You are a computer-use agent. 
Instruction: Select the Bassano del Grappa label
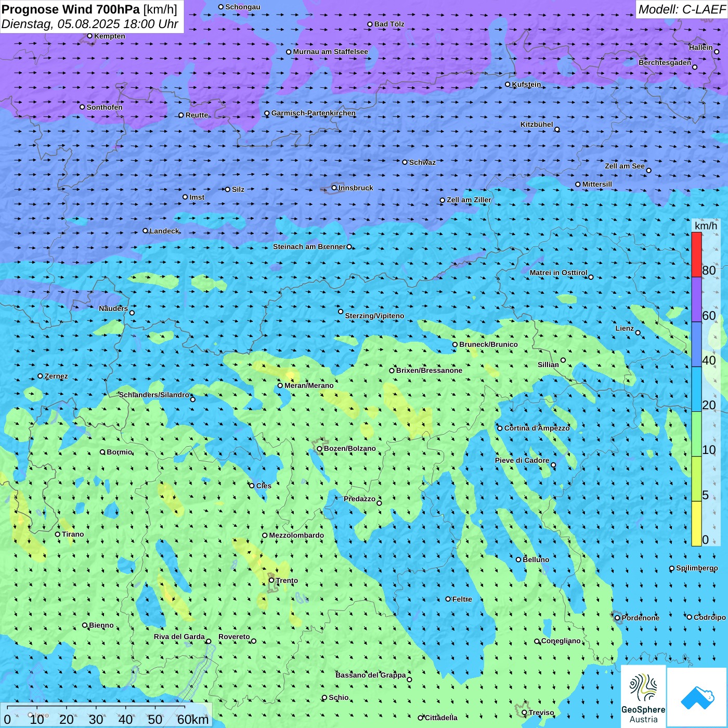[371, 675]
